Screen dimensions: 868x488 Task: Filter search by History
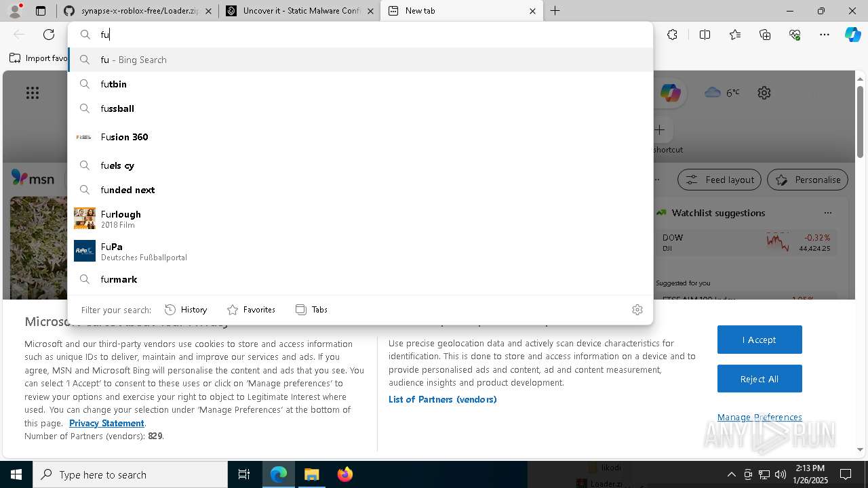pyautogui.click(x=186, y=310)
